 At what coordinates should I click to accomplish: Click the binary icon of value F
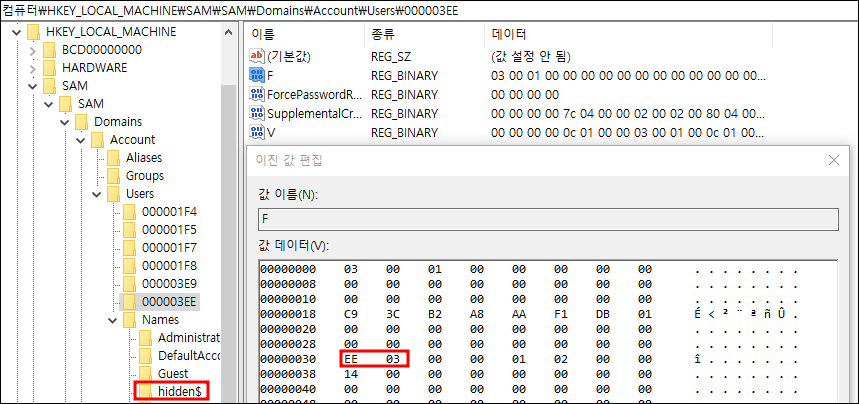click(x=255, y=75)
